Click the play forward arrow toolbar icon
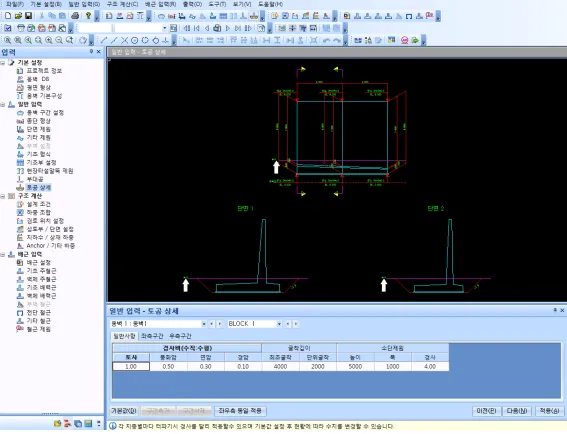The height and width of the screenshot is (434, 567). pos(228,28)
